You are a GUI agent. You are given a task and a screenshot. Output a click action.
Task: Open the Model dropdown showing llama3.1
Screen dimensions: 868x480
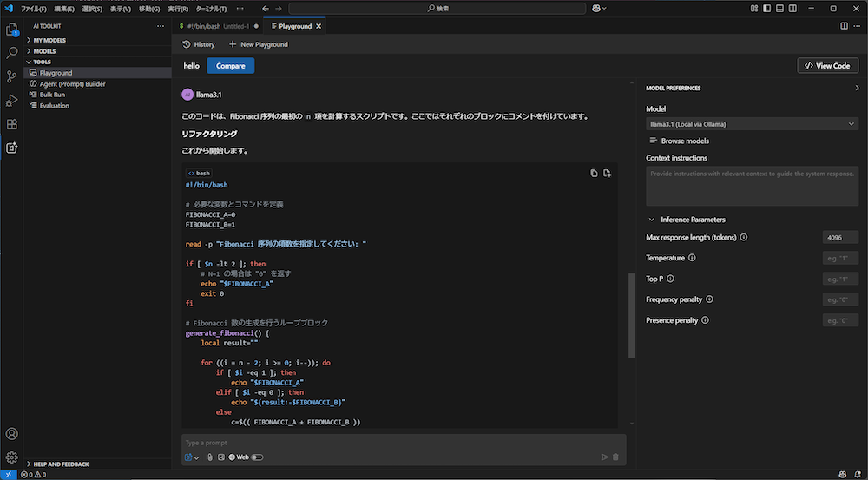click(752, 124)
